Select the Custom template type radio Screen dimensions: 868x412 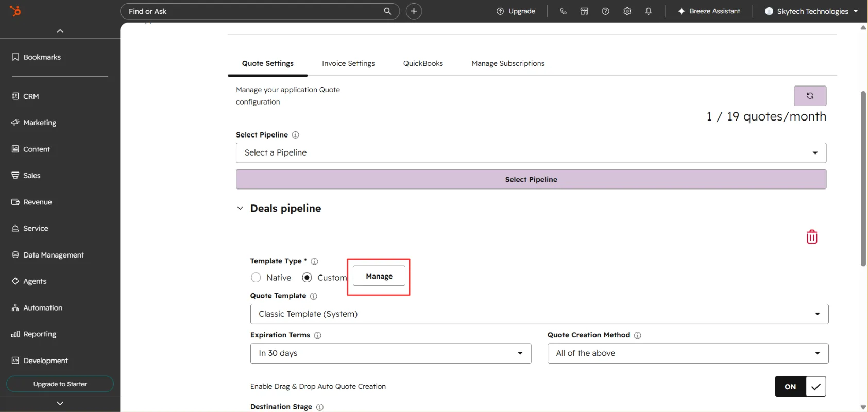point(307,278)
